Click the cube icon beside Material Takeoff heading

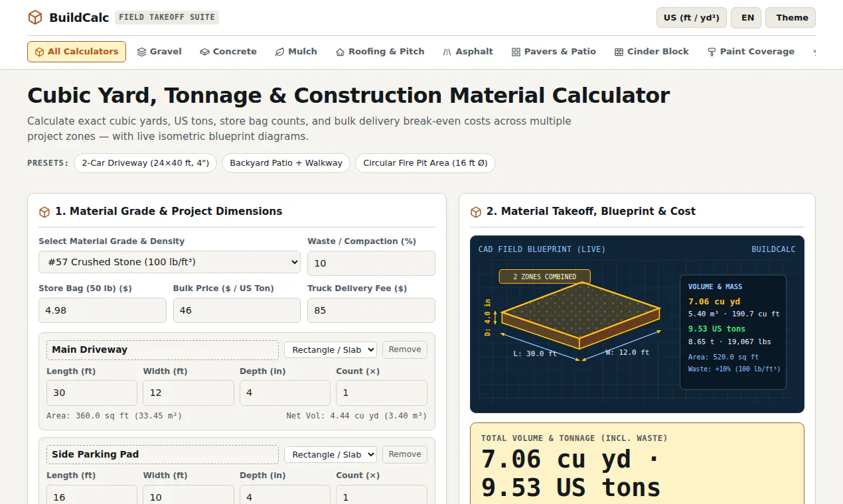coord(476,212)
